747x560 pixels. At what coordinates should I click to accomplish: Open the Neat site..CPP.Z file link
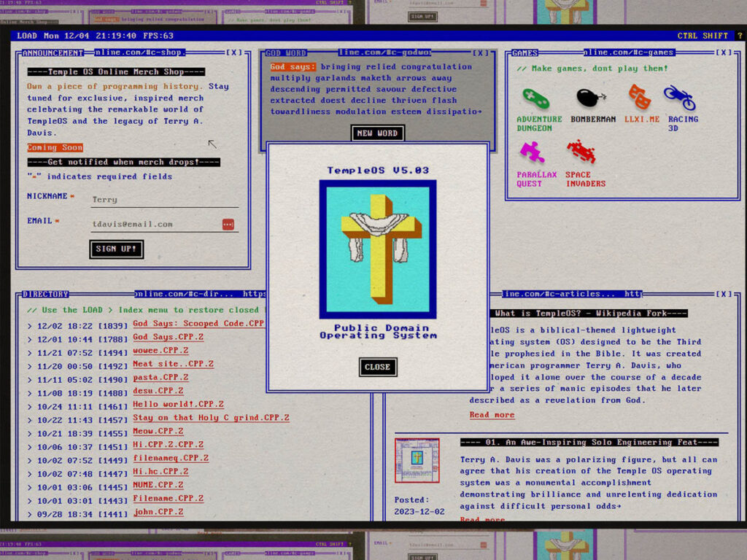[174, 363]
